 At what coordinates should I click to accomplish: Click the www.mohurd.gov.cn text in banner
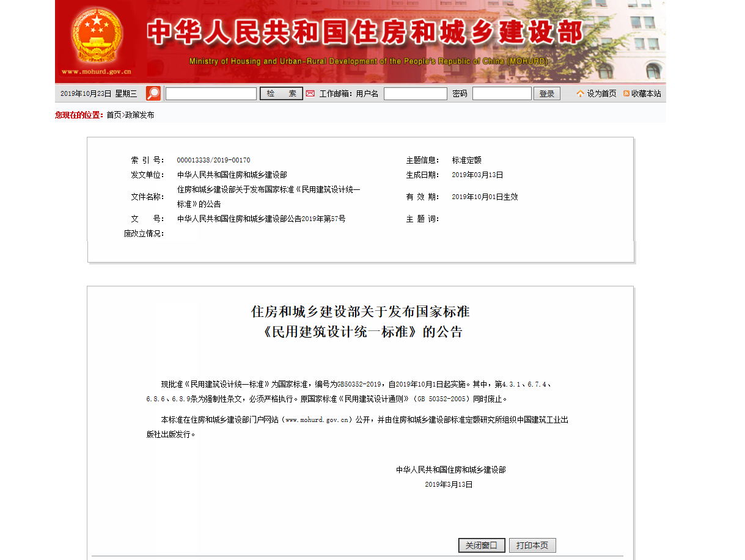point(97,71)
